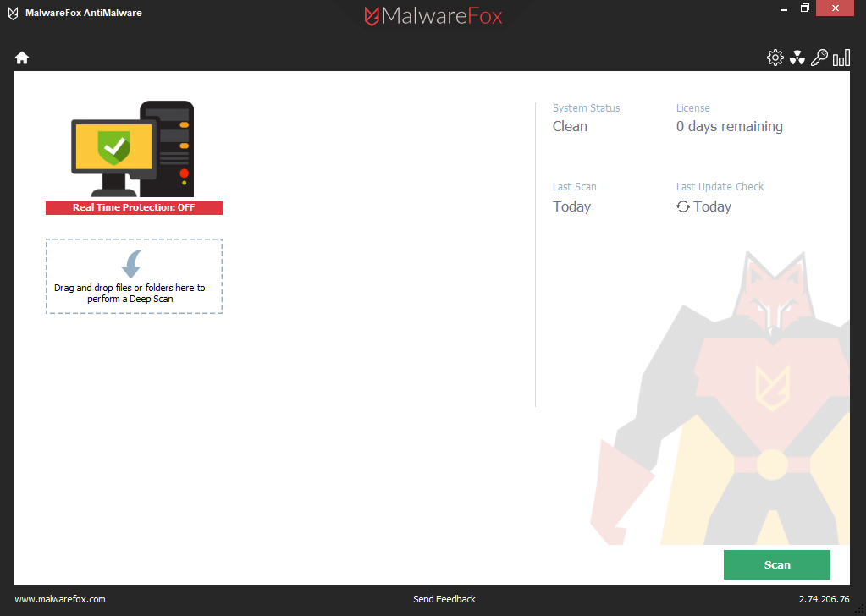Screen dimensions: 866x616
Task: Click the 'System Status' heading label
Action: 586,108
